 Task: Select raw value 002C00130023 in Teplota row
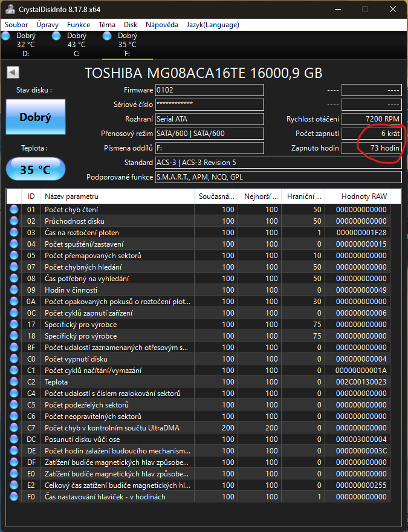361,382
